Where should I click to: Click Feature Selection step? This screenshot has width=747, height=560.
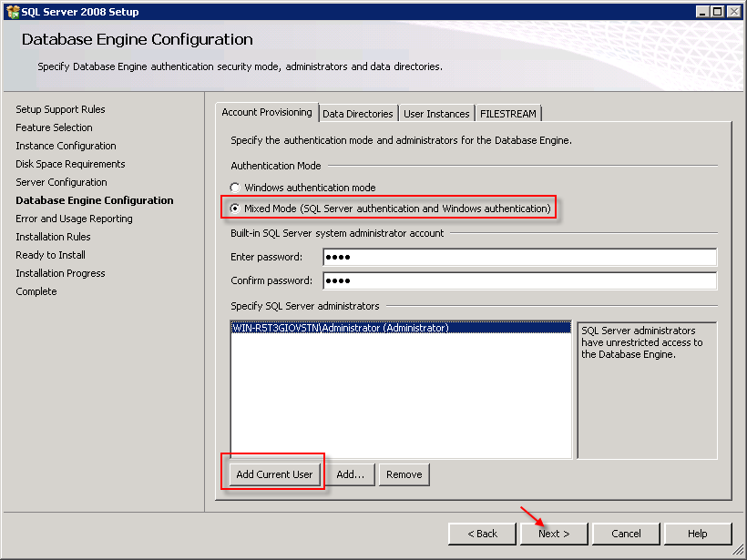tap(54, 127)
